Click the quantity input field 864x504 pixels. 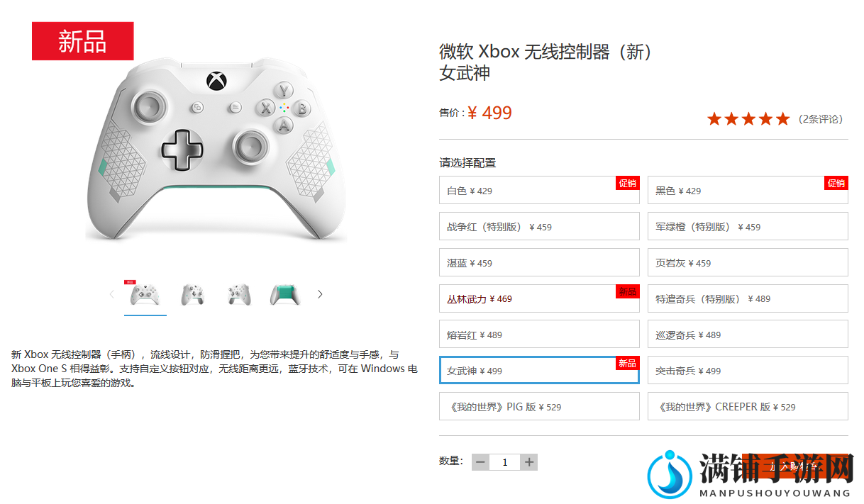click(505, 462)
